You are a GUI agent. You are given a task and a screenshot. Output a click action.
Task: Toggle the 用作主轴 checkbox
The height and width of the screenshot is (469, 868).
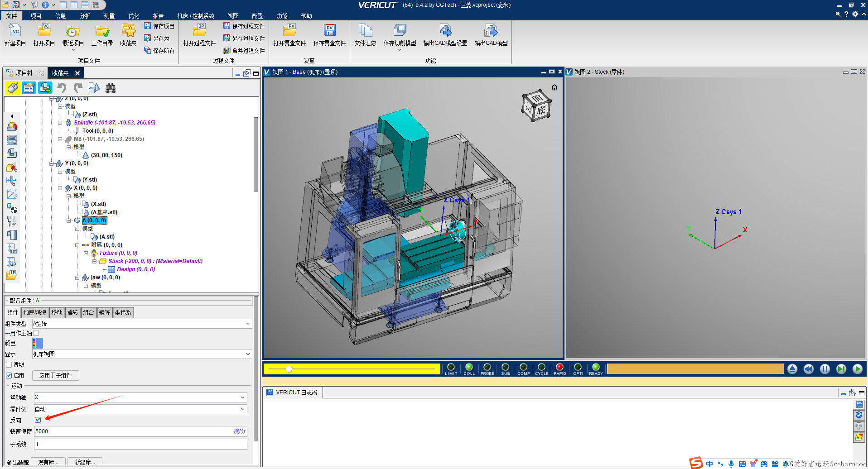(x=36, y=333)
